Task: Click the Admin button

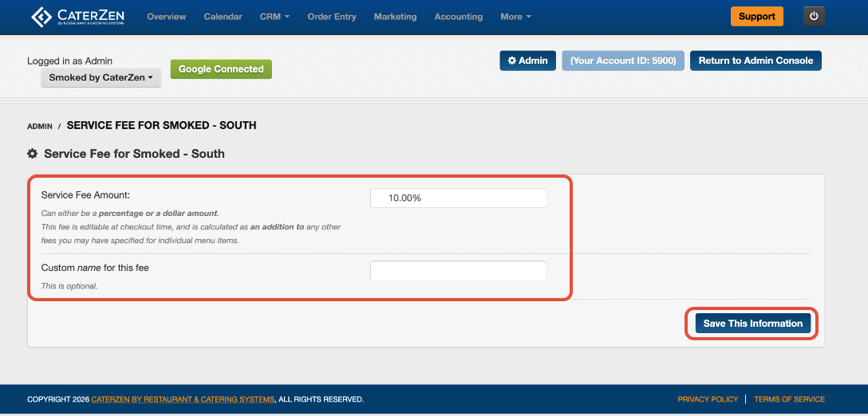Action: click(527, 61)
